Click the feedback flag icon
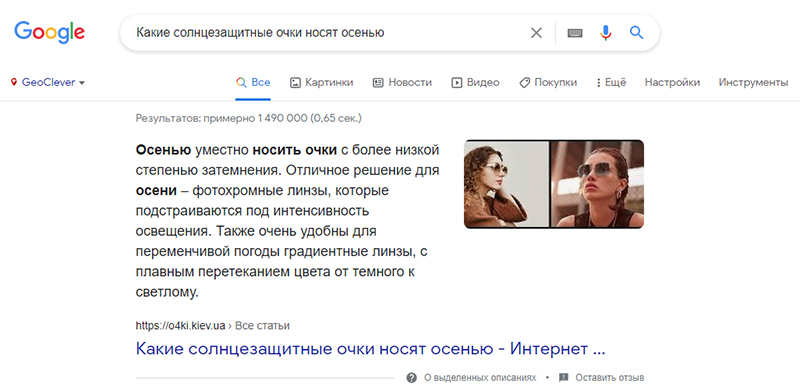800x391 pixels. pos(563,378)
